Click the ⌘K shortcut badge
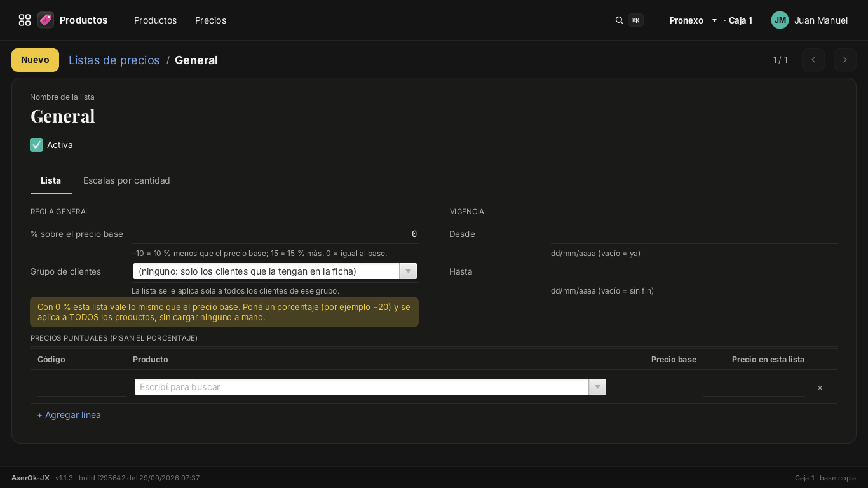The height and width of the screenshot is (488, 868). (636, 20)
